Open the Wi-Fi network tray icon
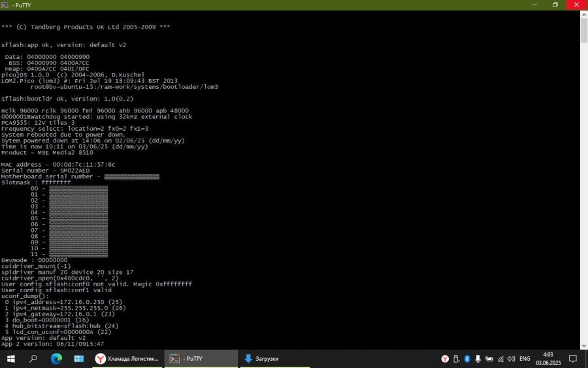 pyautogui.click(x=500, y=359)
